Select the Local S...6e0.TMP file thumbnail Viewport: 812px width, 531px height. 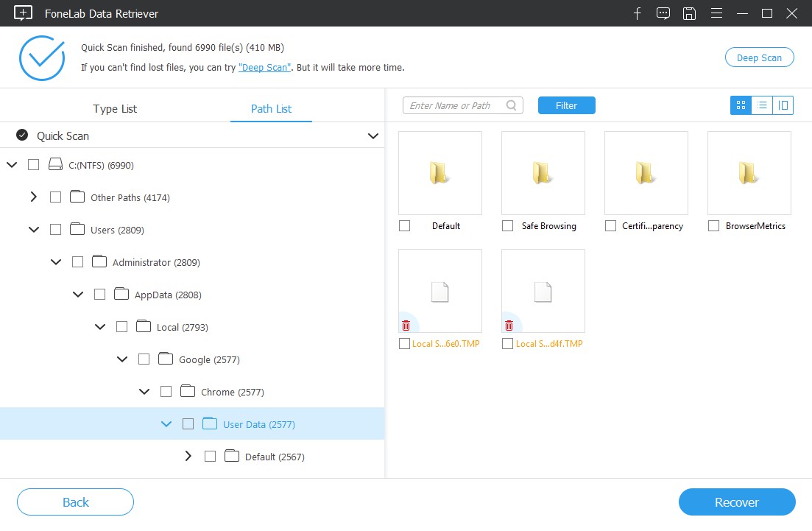pyautogui.click(x=440, y=291)
